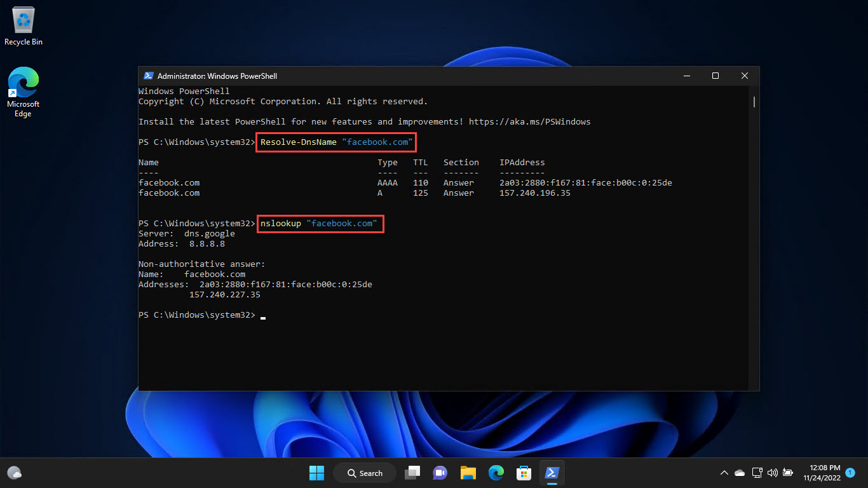Open the clock and calendar flyout
Image resolution: width=868 pixels, height=488 pixels.
822,473
